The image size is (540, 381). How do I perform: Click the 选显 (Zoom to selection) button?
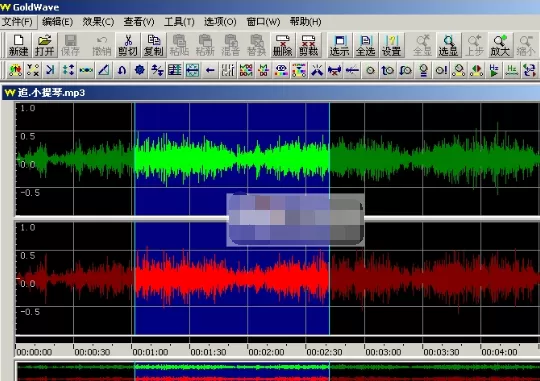click(x=448, y=45)
